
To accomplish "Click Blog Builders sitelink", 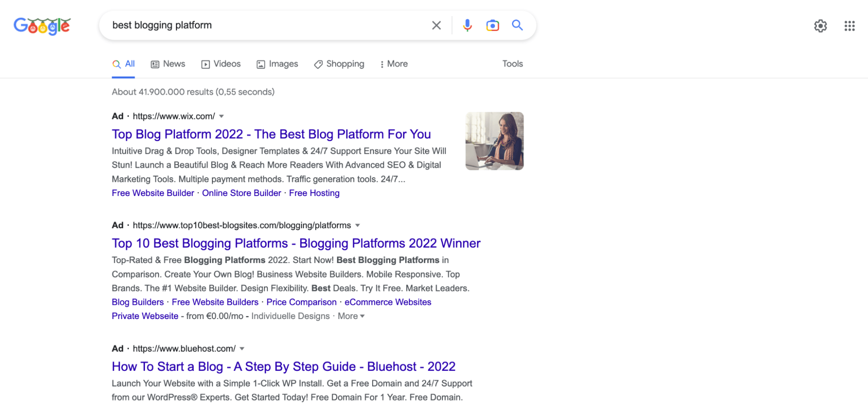I will tap(138, 303).
